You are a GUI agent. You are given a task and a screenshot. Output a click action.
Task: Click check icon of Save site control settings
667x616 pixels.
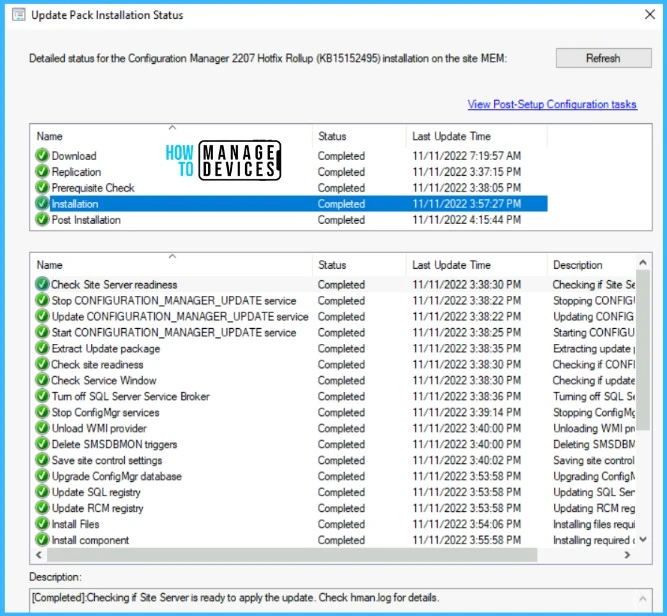pyautogui.click(x=42, y=460)
